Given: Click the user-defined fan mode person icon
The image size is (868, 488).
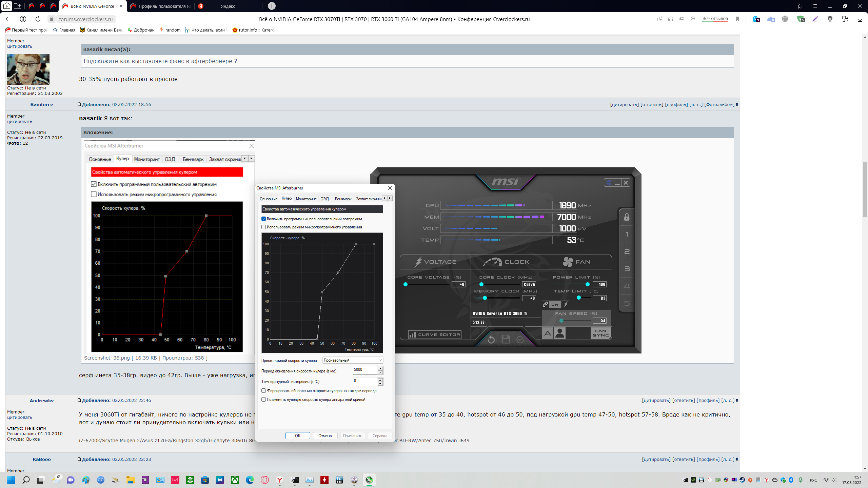Looking at the screenshot, I should (560, 333).
